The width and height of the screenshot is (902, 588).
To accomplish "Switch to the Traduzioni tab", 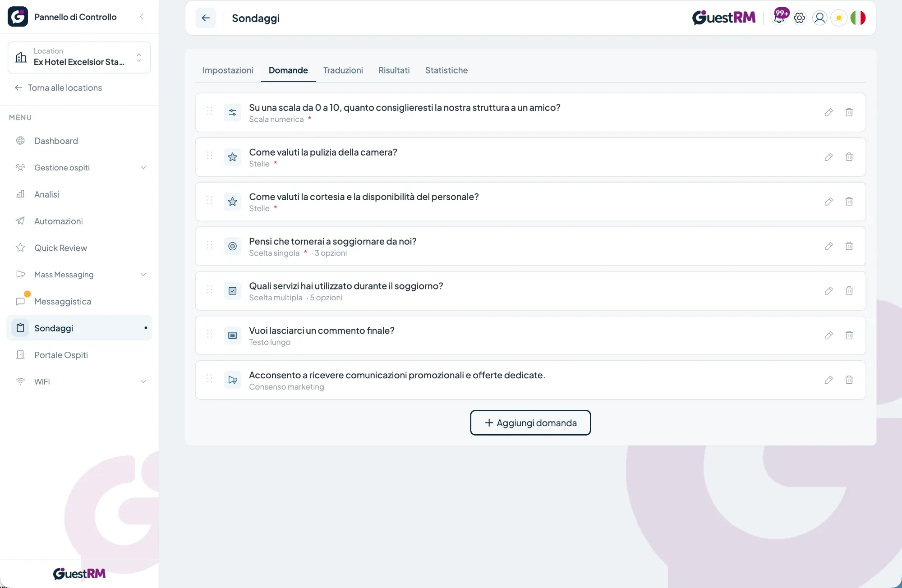I will coord(343,70).
